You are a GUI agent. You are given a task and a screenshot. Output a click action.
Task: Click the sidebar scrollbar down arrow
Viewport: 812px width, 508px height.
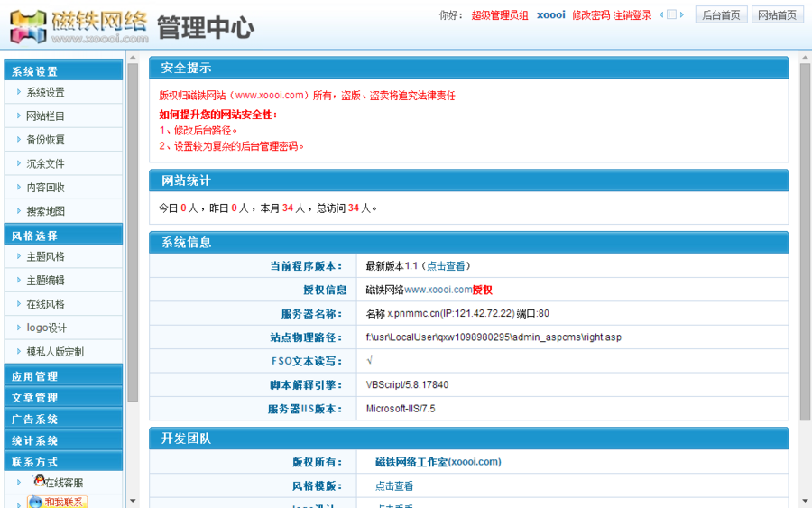pyautogui.click(x=133, y=501)
